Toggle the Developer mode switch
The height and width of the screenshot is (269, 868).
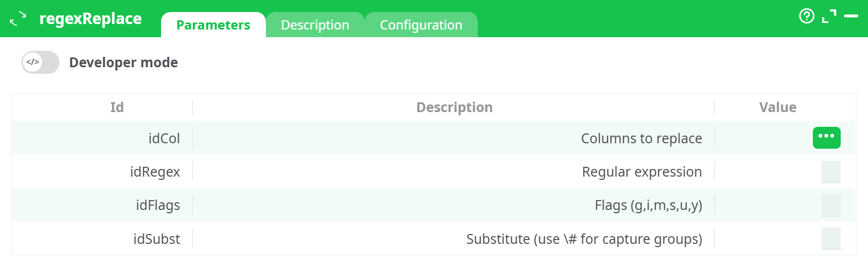40,62
